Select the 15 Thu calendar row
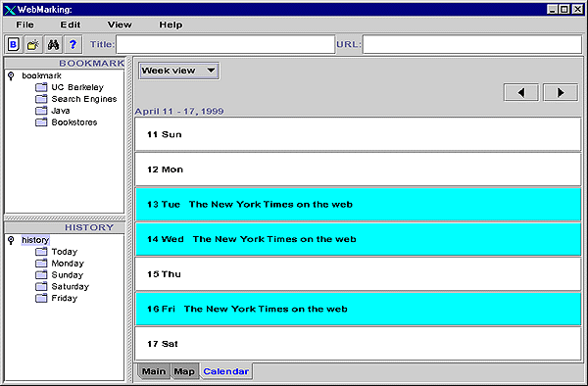 click(x=358, y=274)
